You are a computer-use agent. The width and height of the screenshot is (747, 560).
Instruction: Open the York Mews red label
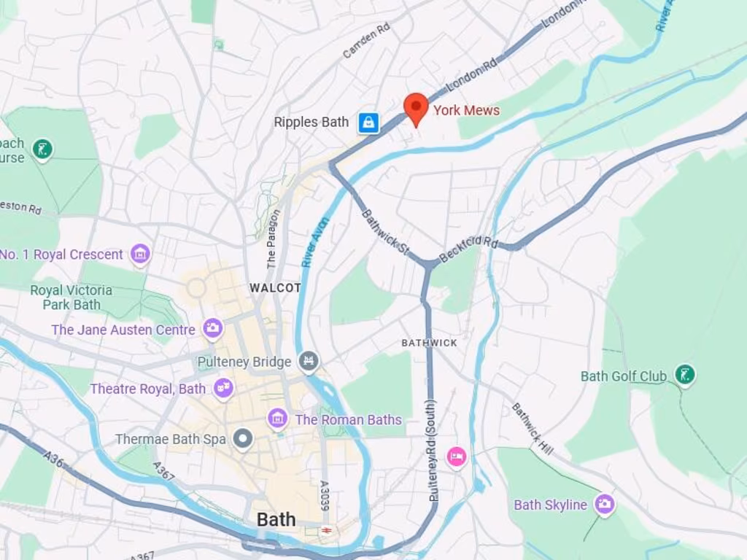tap(466, 111)
